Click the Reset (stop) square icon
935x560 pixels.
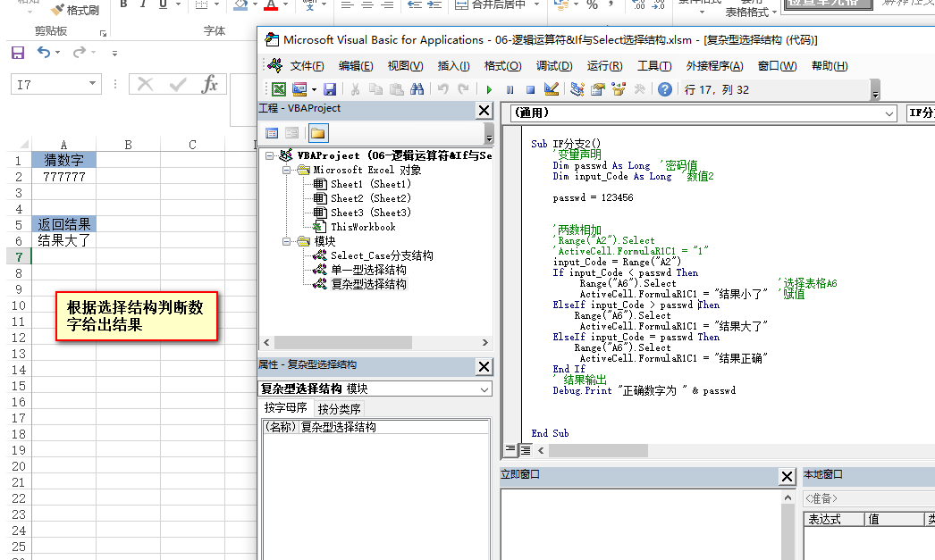click(x=529, y=89)
